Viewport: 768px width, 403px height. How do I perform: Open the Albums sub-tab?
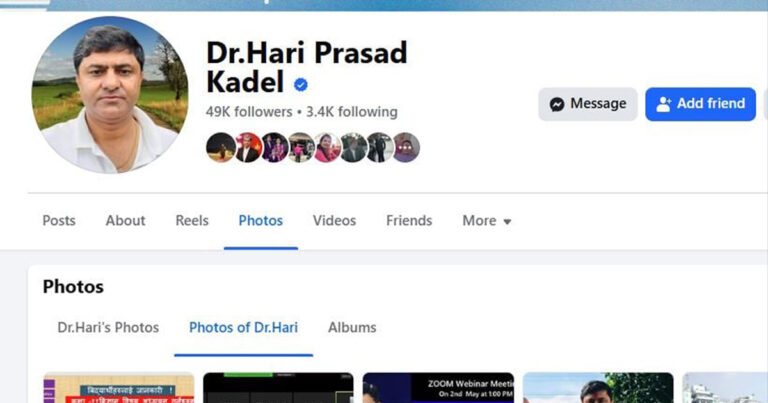[x=352, y=328]
